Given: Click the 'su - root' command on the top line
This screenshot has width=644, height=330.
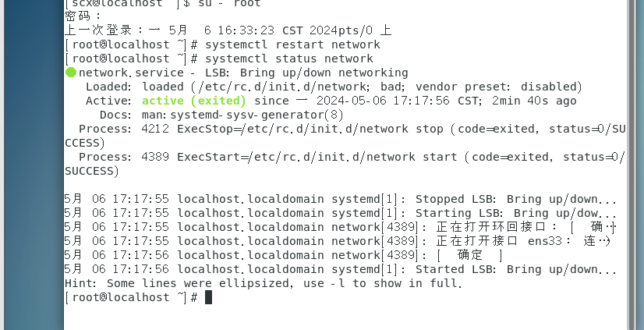Looking at the screenshot, I should 226,4.
